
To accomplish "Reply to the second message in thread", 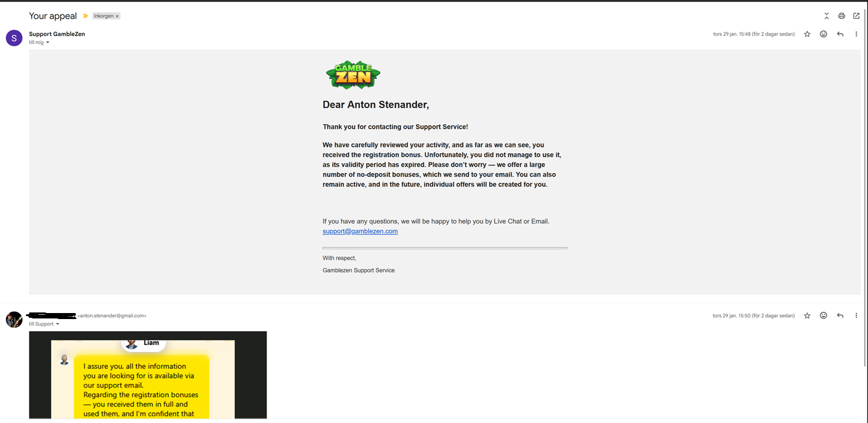I will tap(840, 315).
